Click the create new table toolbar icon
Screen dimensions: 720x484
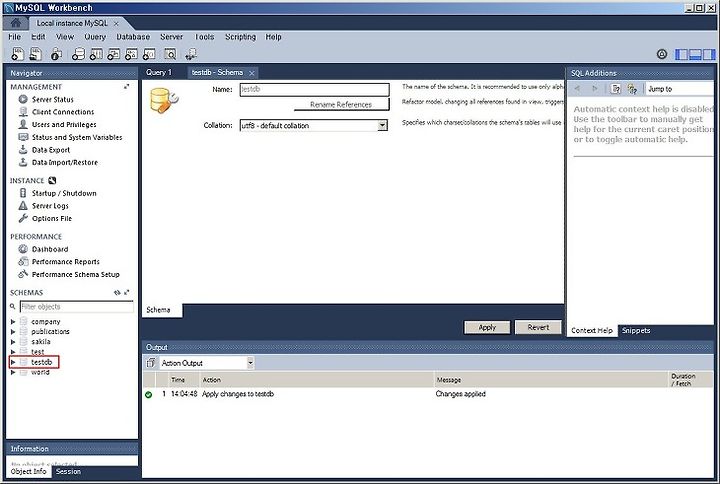pos(96,54)
